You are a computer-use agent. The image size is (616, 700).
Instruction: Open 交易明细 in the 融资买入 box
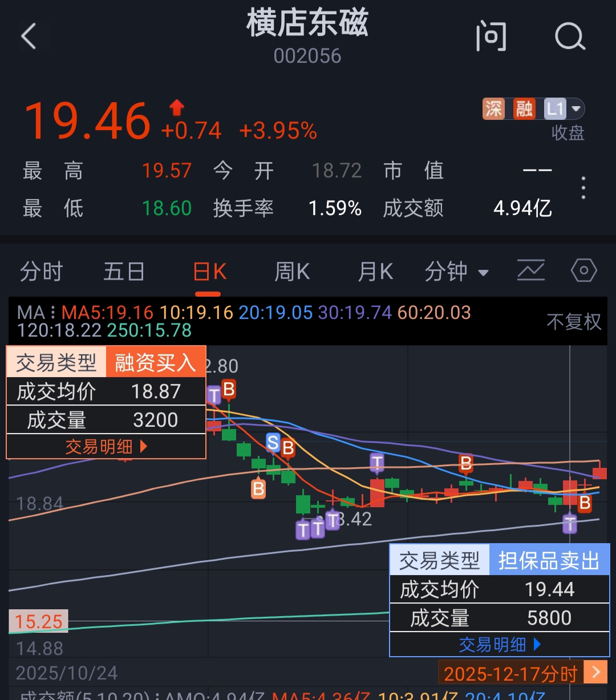[x=106, y=447]
